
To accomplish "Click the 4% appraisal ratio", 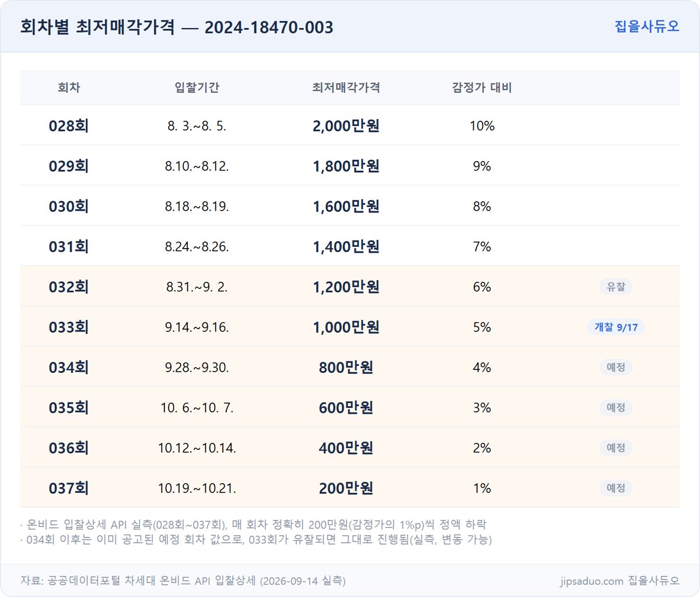I will click(x=482, y=367).
